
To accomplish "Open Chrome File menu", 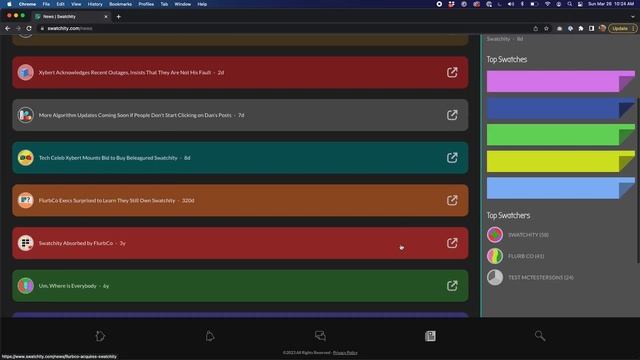I will click(46, 4).
